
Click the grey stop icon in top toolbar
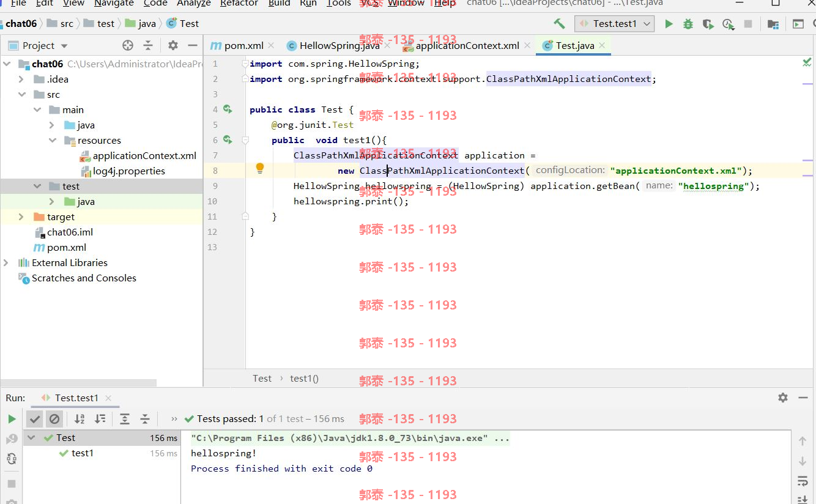747,24
